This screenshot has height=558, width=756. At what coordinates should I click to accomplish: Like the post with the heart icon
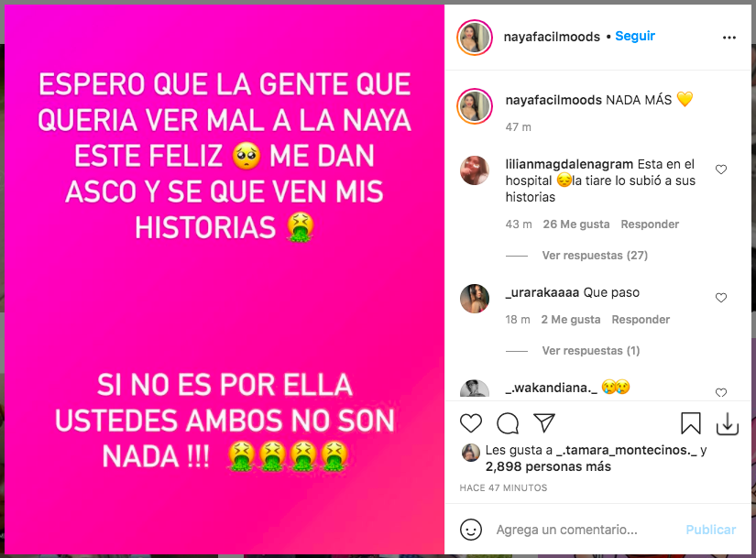471,423
